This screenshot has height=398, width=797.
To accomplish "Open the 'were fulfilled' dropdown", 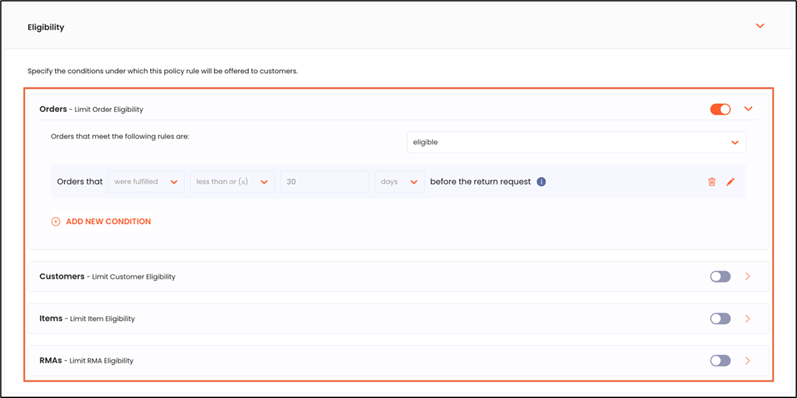I will pyautogui.click(x=146, y=181).
